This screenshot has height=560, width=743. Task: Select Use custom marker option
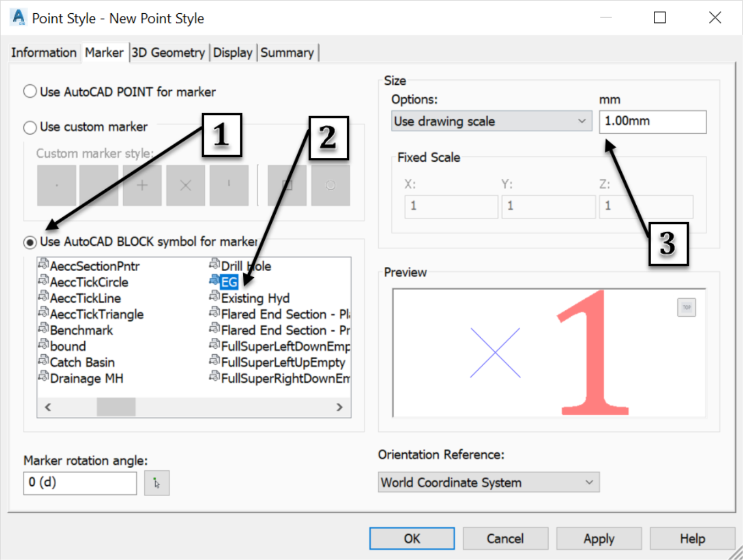[x=85, y=127]
